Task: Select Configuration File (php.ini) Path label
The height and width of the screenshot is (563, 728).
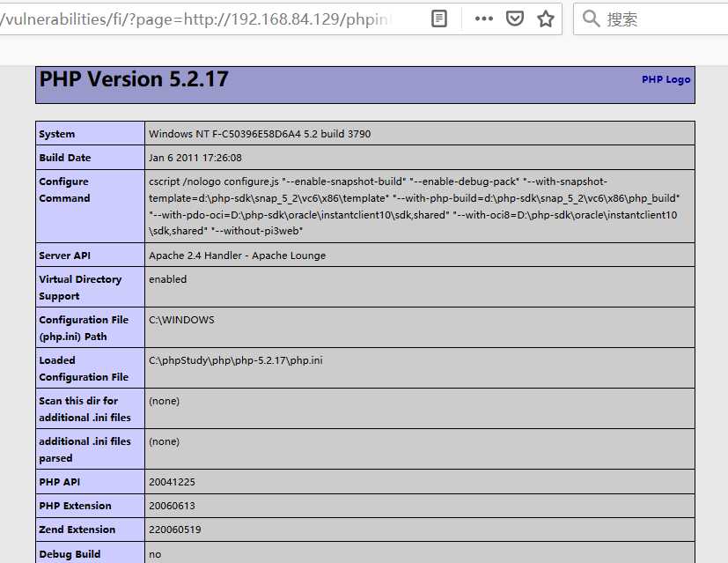Action: tap(84, 328)
